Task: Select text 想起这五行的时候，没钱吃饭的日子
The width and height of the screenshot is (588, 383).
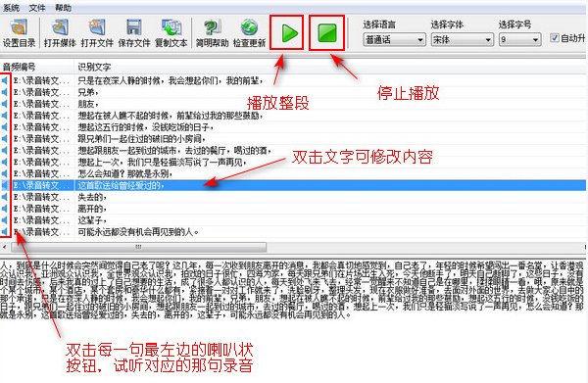Action: [x=146, y=127]
